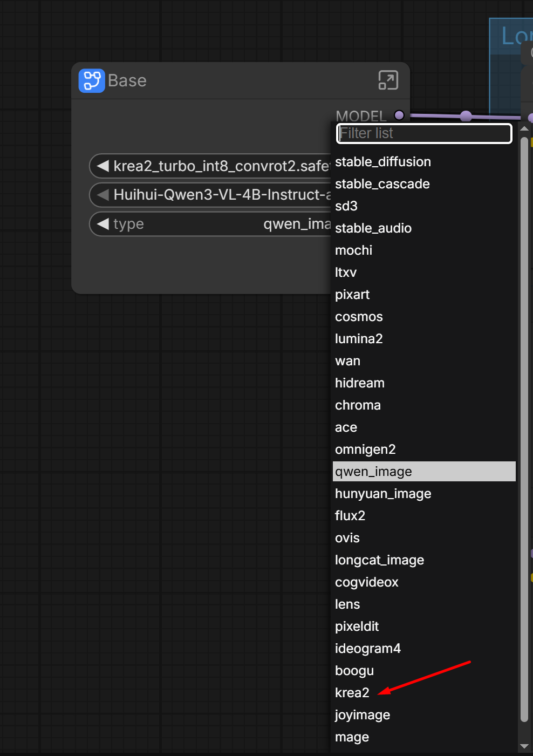Select the lumina2 option
The image size is (533, 756).
[424, 339]
